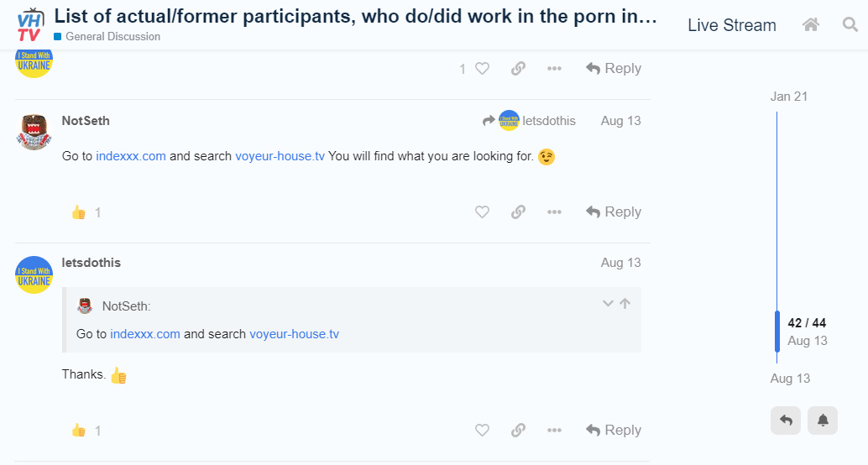
Task: Open the General Discussion category
Action: 112,37
